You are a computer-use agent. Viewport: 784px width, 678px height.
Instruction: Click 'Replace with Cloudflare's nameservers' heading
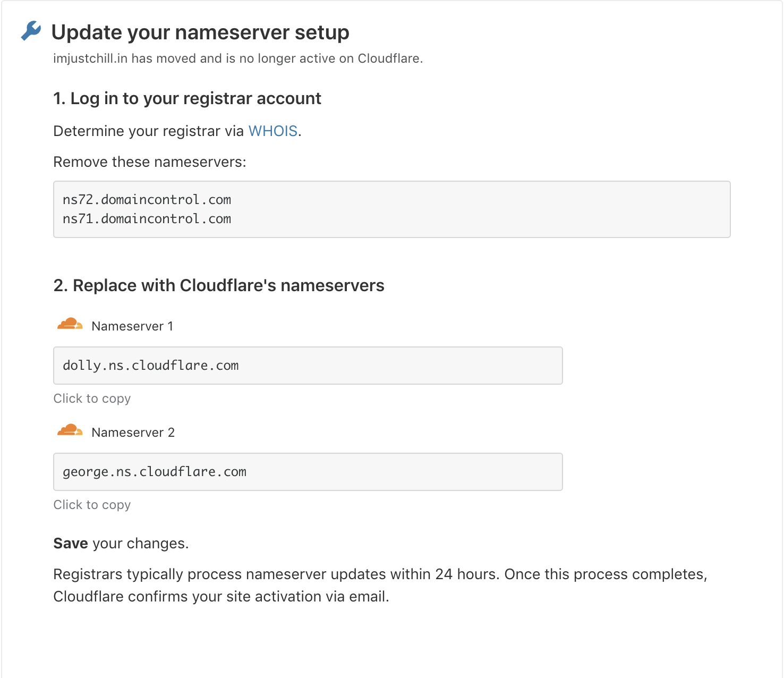pyautogui.click(x=219, y=286)
